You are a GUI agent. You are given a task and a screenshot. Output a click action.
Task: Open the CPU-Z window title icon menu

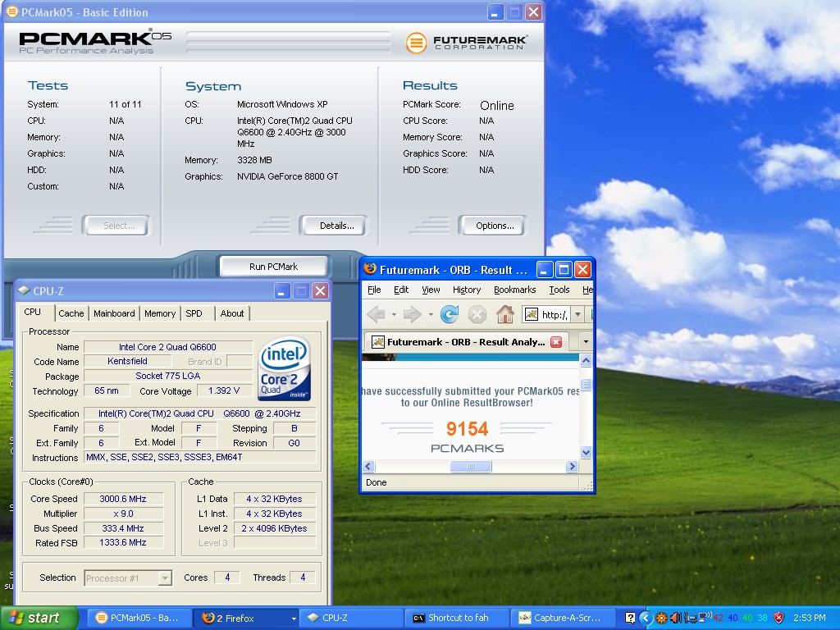[24, 290]
